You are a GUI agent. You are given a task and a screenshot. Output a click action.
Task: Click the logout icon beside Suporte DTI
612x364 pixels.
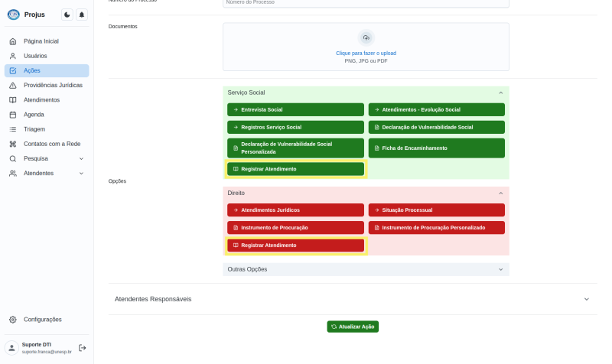coord(83,348)
